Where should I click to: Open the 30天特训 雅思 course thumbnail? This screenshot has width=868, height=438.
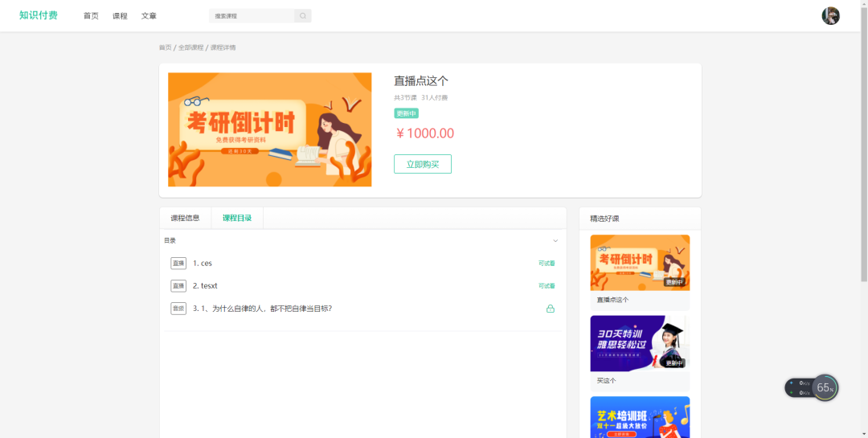click(640, 343)
